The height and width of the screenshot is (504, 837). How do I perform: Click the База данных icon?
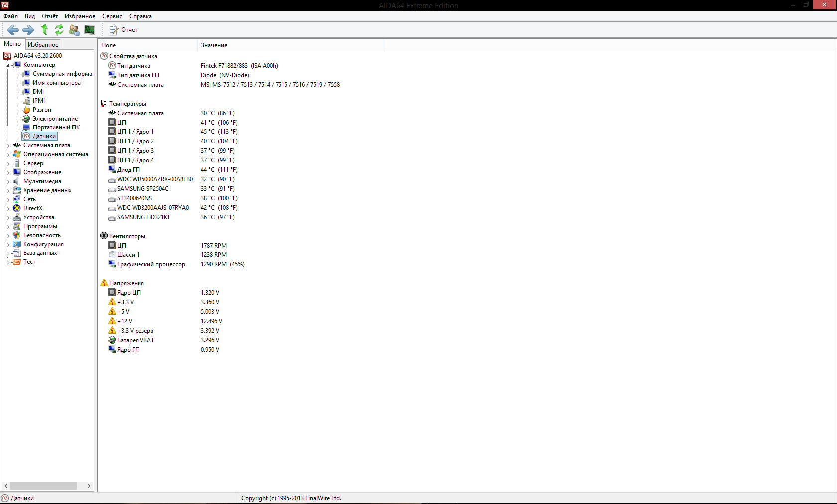pos(17,253)
